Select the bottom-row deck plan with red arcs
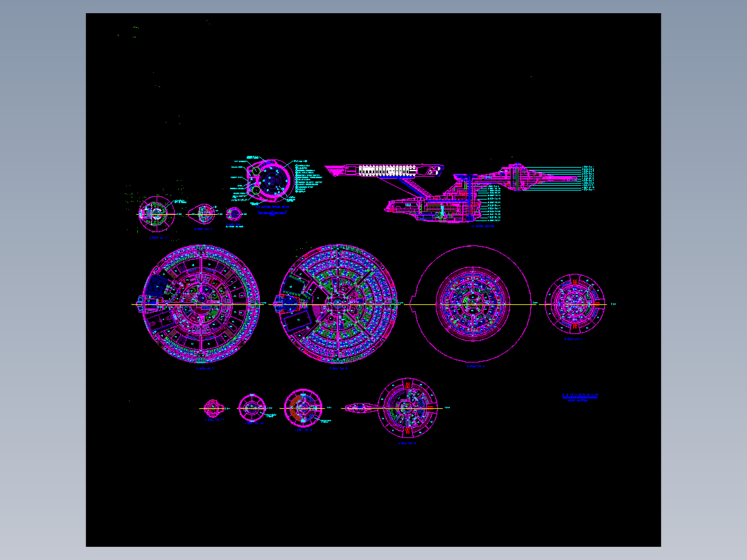Screen dimensions: 747x560 [303, 408]
